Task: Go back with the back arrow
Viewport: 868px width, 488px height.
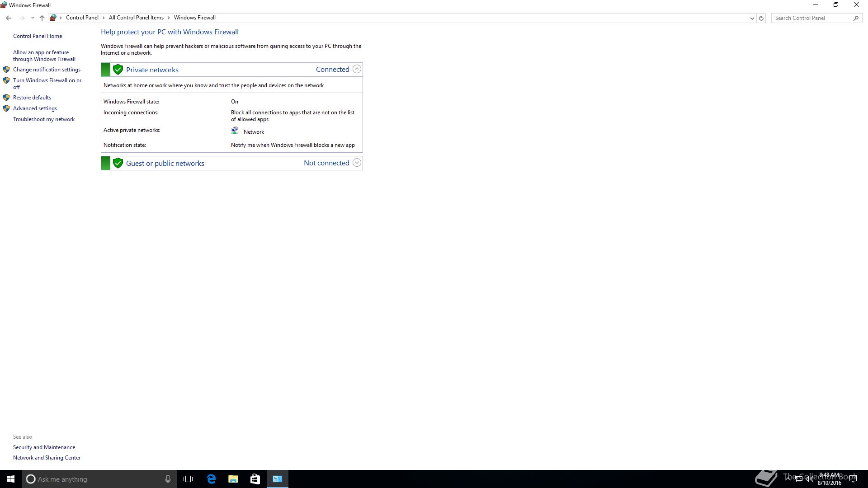Action: (9, 18)
